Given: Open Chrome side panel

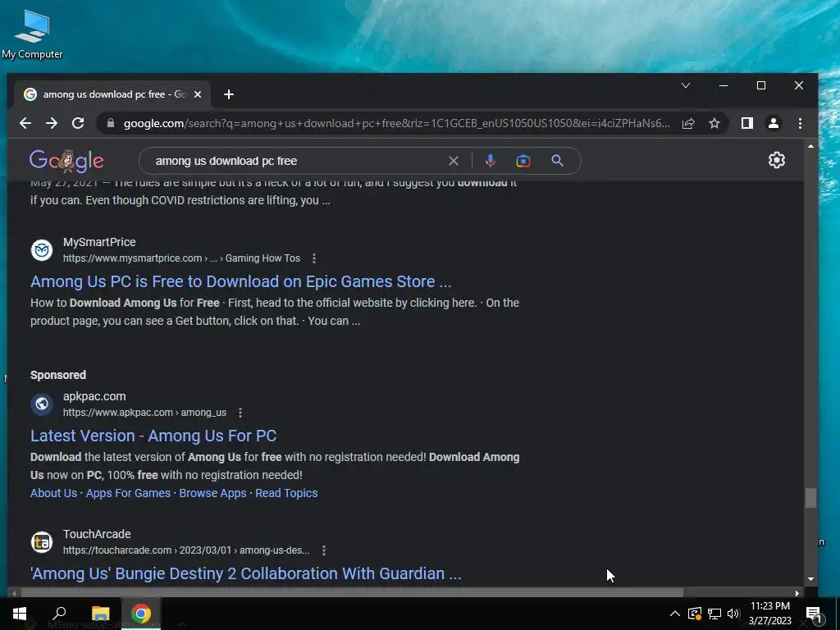Looking at the screenshot, I should click(746, 123).
